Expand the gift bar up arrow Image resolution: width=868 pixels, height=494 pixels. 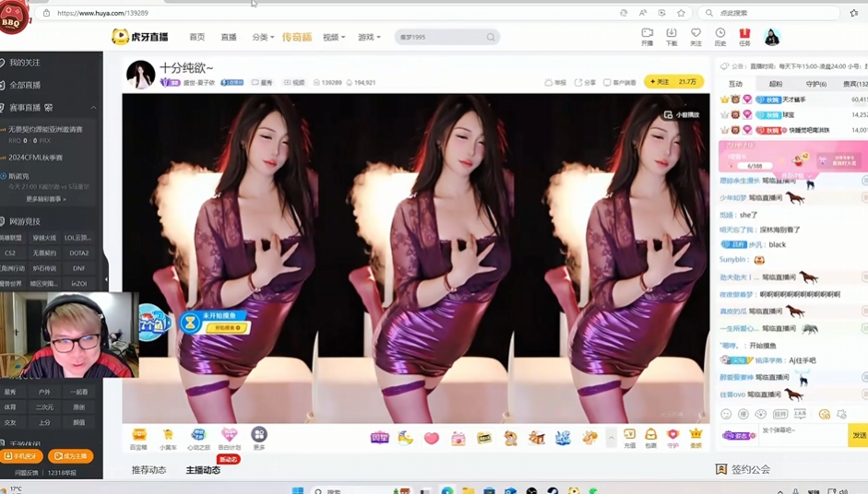coord(611,438)
